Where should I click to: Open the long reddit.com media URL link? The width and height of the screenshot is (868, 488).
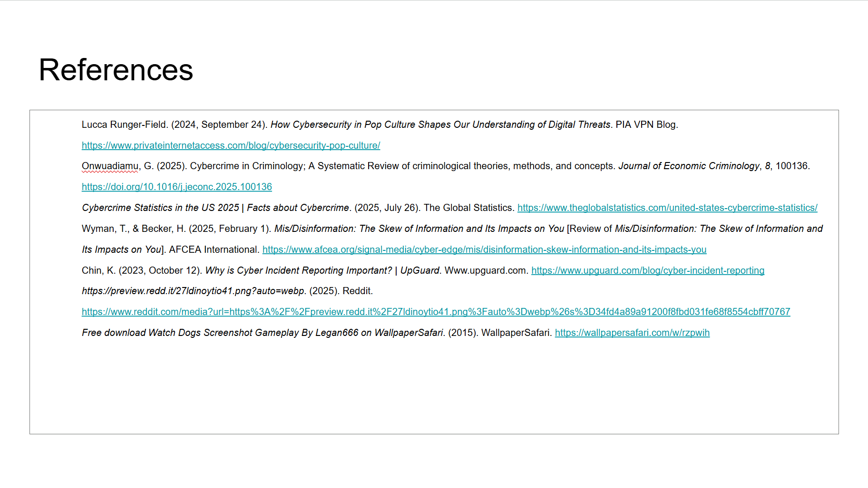click(x=436, y=312)
